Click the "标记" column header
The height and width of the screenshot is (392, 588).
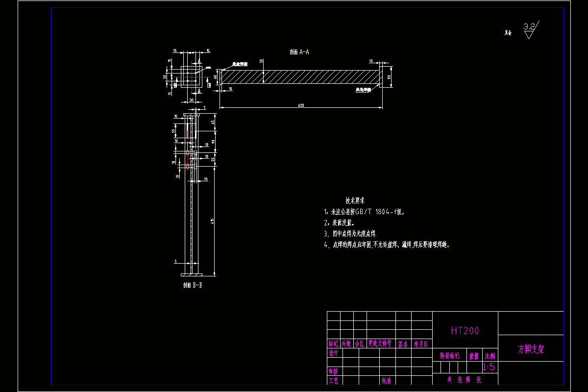click(x=333, y=344)
